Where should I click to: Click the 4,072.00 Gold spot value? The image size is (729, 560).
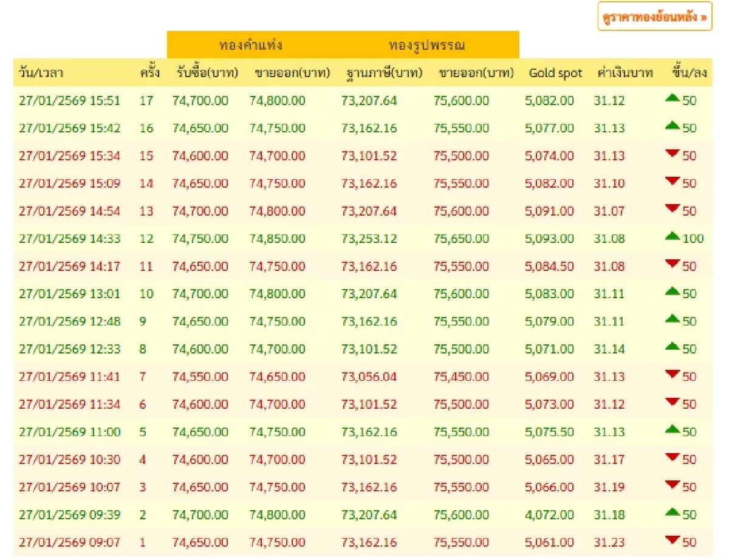549,515
